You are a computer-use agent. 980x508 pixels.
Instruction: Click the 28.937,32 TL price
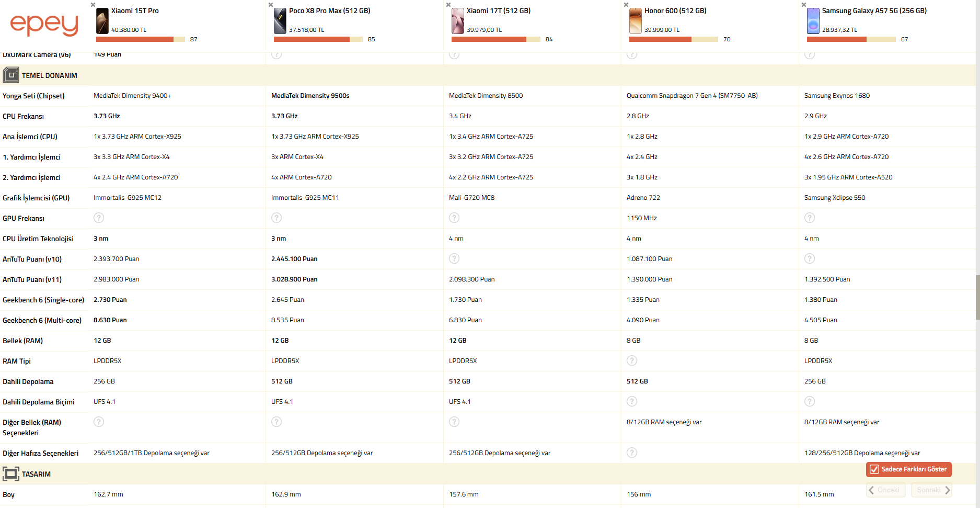(840, 30)
